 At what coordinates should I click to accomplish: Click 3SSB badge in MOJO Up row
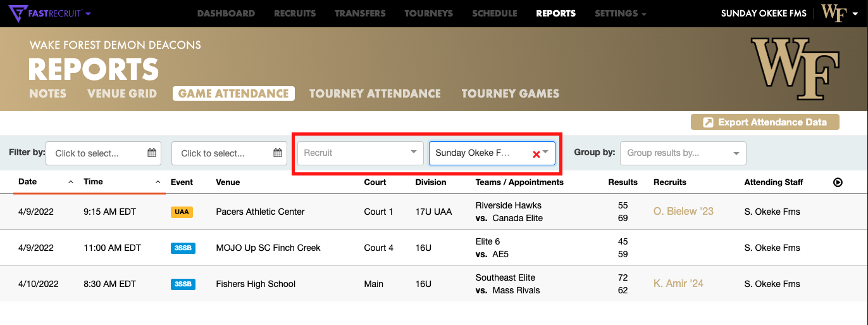point(183,248)
